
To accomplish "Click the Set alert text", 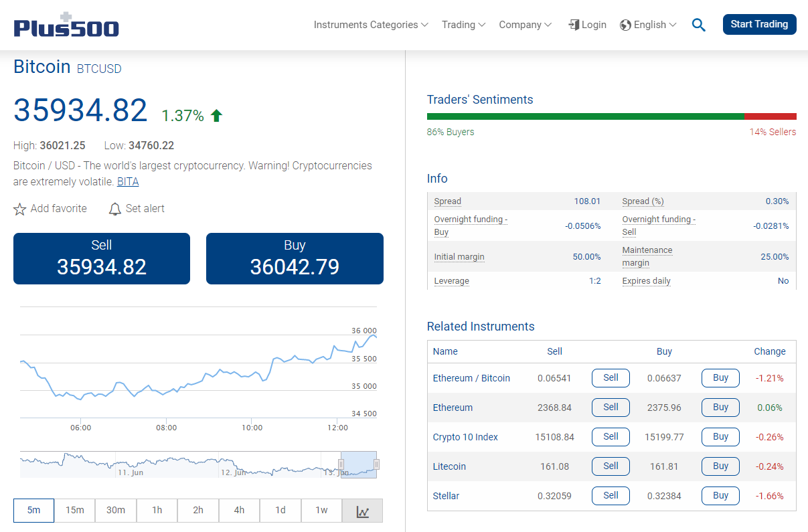I will point(145,209).
